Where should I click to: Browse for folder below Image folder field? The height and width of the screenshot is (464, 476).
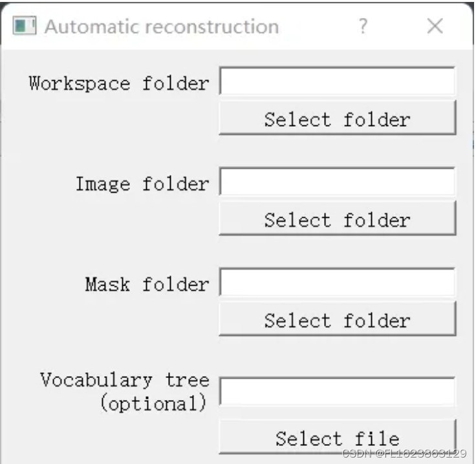coord(337,220)
